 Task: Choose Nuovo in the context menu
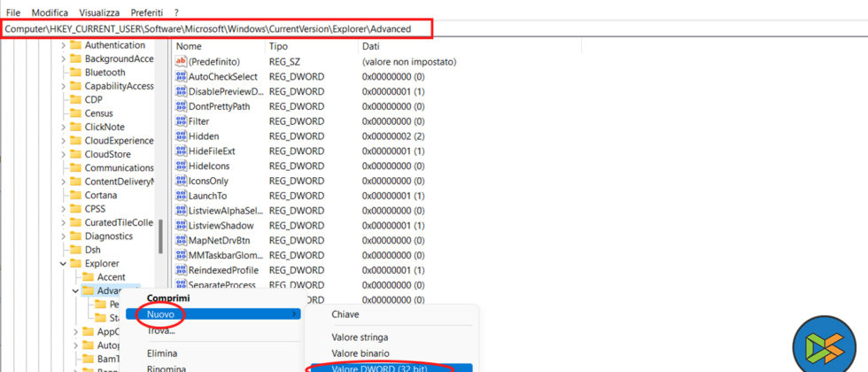[213, 314]
